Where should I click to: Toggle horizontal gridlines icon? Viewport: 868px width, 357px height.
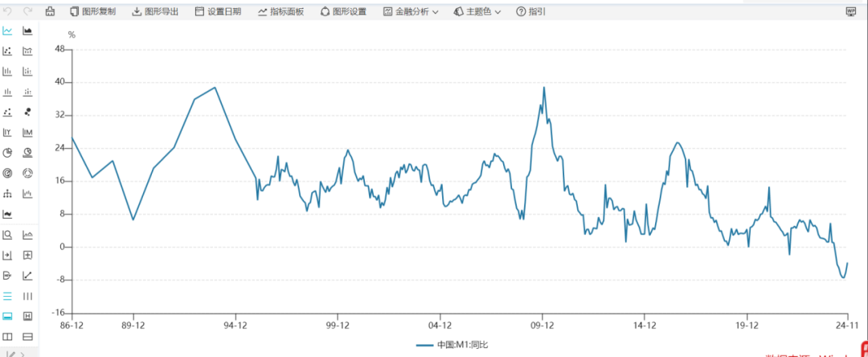point(7,296)
